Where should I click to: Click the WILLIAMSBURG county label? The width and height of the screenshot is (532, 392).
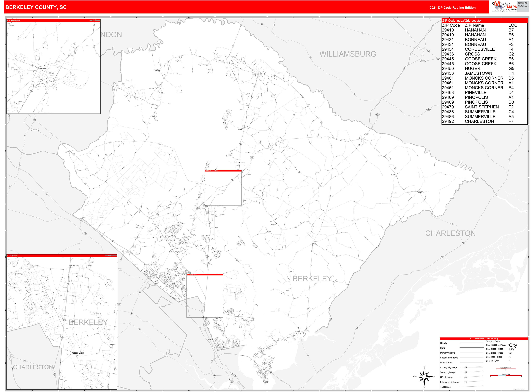pyautogui.click(x=348, y=54)
